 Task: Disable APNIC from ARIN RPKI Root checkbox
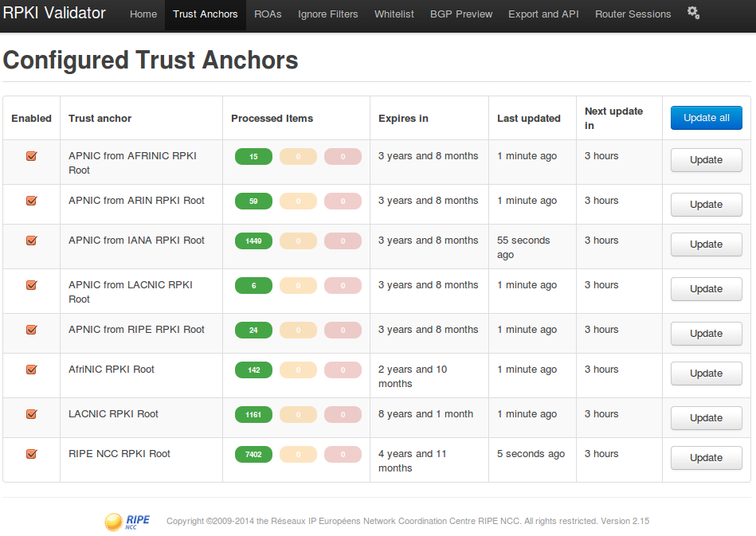31,201
